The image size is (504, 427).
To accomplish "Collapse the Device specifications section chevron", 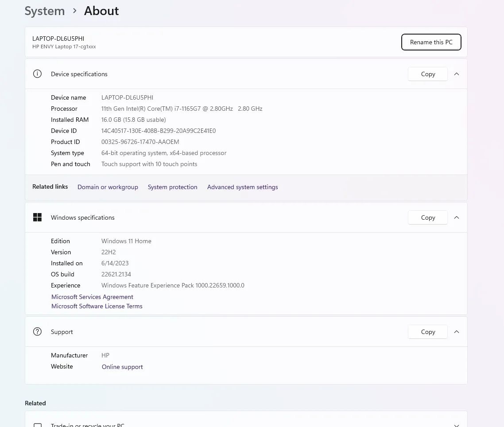I will pos(457,74).
